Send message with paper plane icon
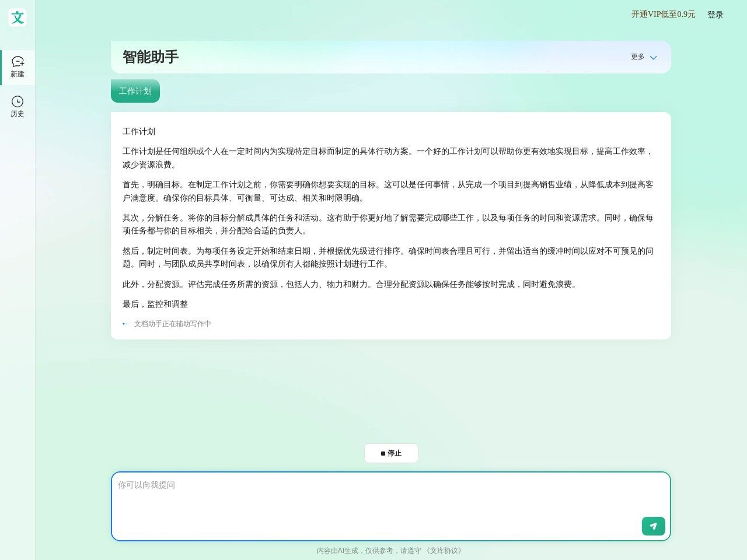 point(653,526)
